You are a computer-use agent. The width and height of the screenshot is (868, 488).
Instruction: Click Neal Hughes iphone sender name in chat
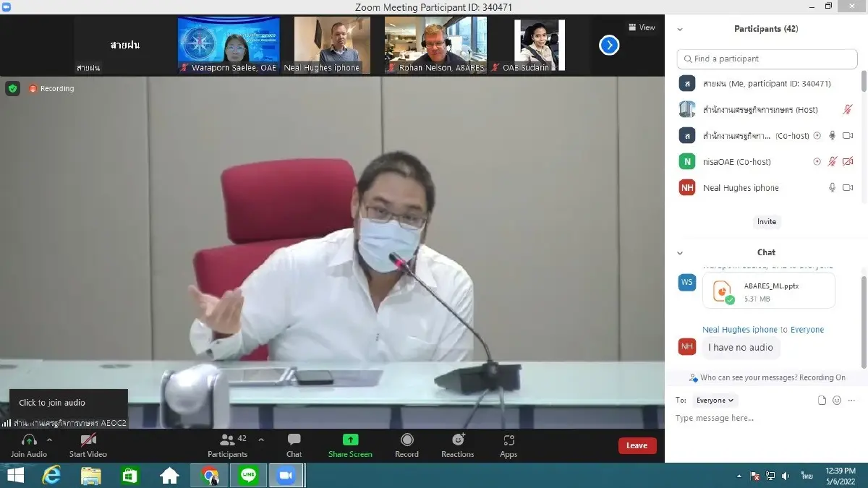point(740,330)
